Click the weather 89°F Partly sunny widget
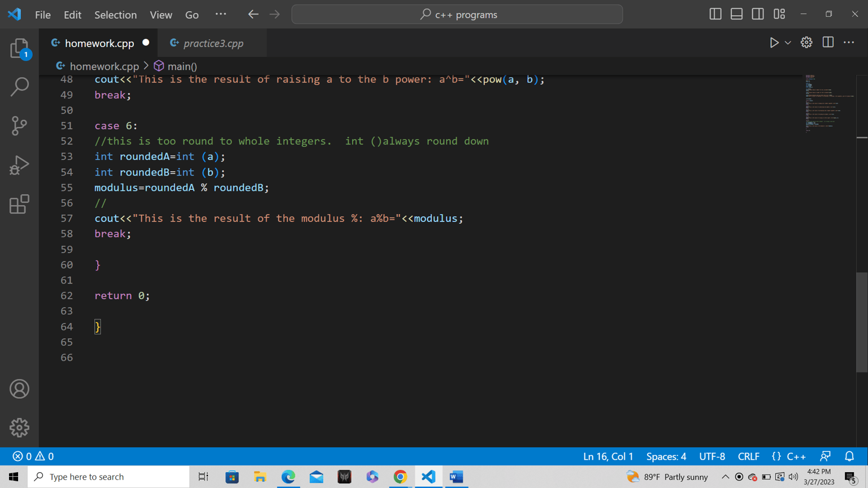 (667, 477)
